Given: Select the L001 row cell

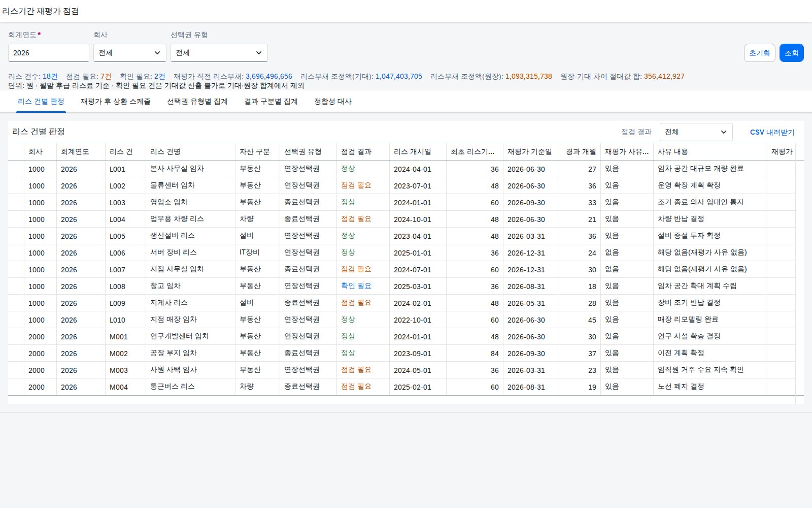Looking at the screenshot, I should coord(125,169).
